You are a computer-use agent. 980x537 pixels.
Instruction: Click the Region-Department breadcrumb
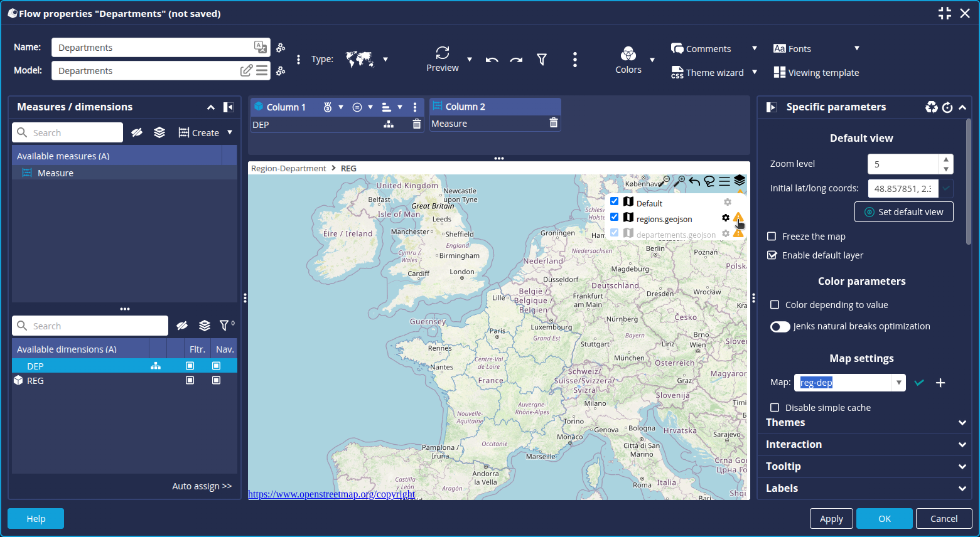(288, 169)
